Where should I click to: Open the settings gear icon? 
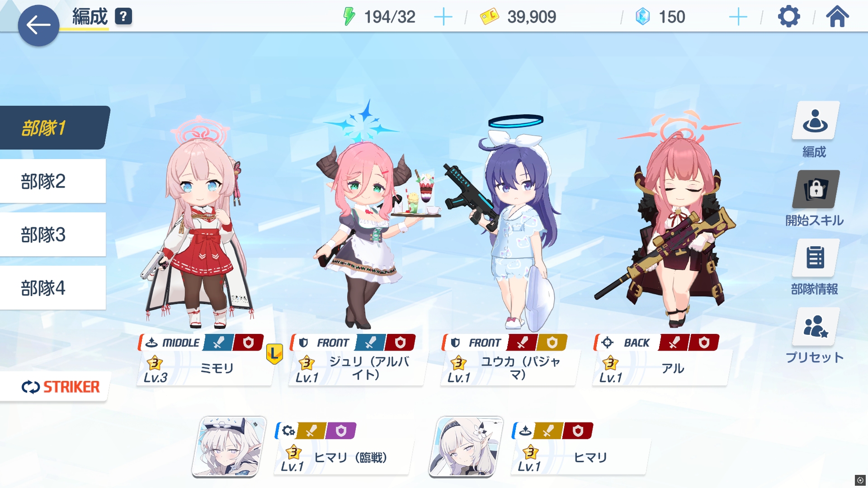789,17
